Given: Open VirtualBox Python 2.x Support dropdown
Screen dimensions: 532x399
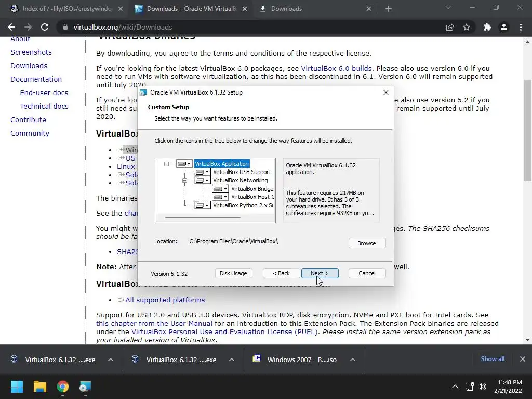Looking at the screenshot, I should pos(203,205).
